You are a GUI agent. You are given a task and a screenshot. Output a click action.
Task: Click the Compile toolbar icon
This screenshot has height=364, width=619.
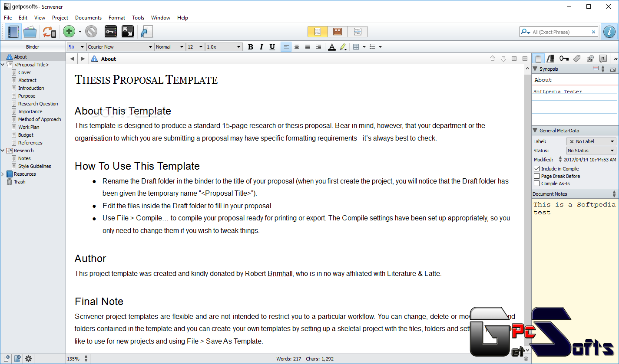(146, 32)
